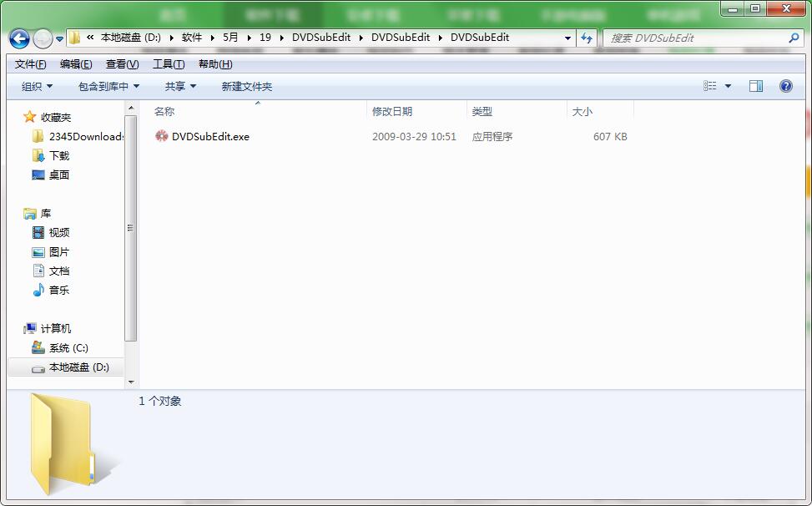Minimize the Explorer window
Viewport: 812px width, 506px height.
(731, 8)
